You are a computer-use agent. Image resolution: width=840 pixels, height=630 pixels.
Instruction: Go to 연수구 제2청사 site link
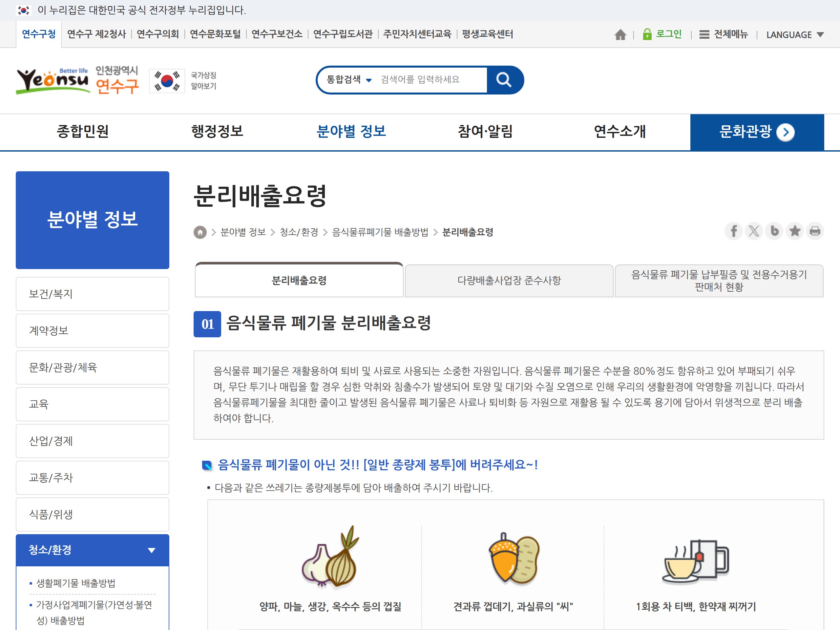coord(96,34)
